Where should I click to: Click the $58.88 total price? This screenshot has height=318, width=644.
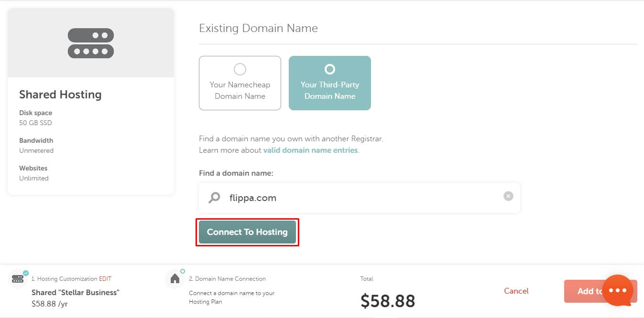(388, 301)
